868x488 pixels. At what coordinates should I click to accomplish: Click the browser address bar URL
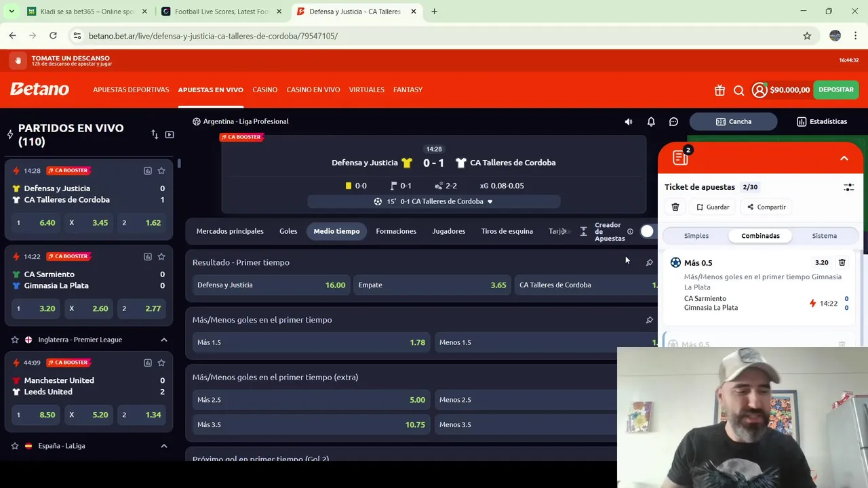(213, 36)
